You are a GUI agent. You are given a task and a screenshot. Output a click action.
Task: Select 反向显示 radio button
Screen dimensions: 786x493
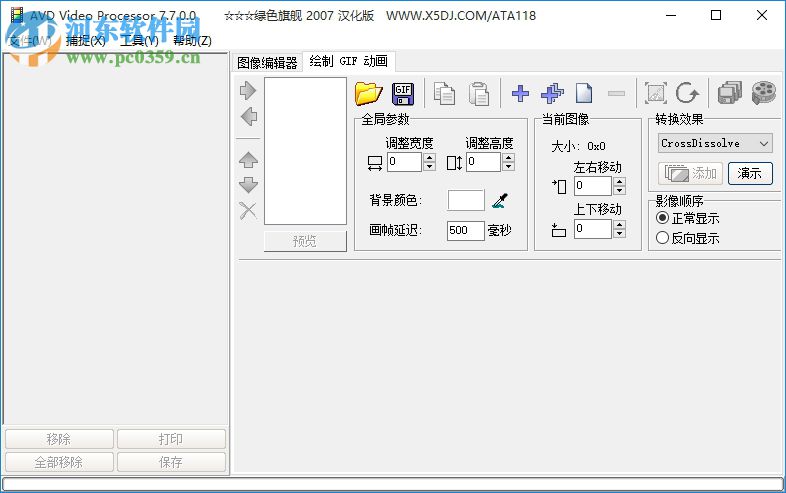pos(662,238)
